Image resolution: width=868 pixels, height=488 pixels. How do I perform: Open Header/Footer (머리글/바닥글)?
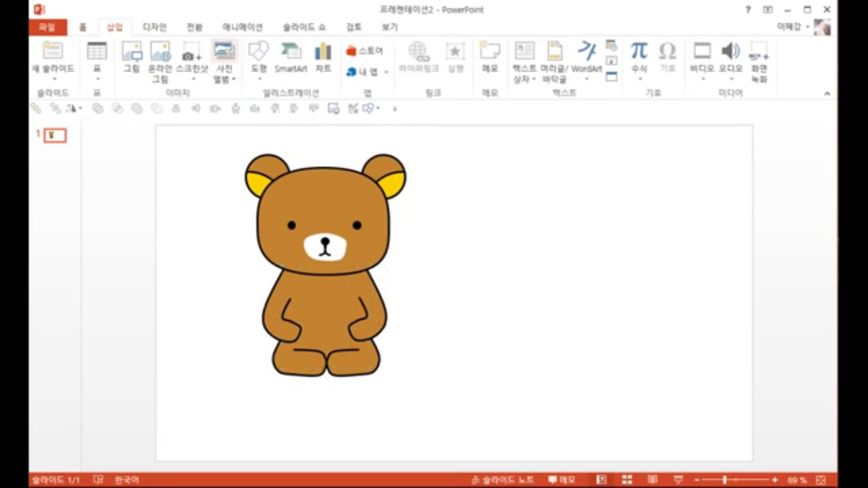(554, 61)
